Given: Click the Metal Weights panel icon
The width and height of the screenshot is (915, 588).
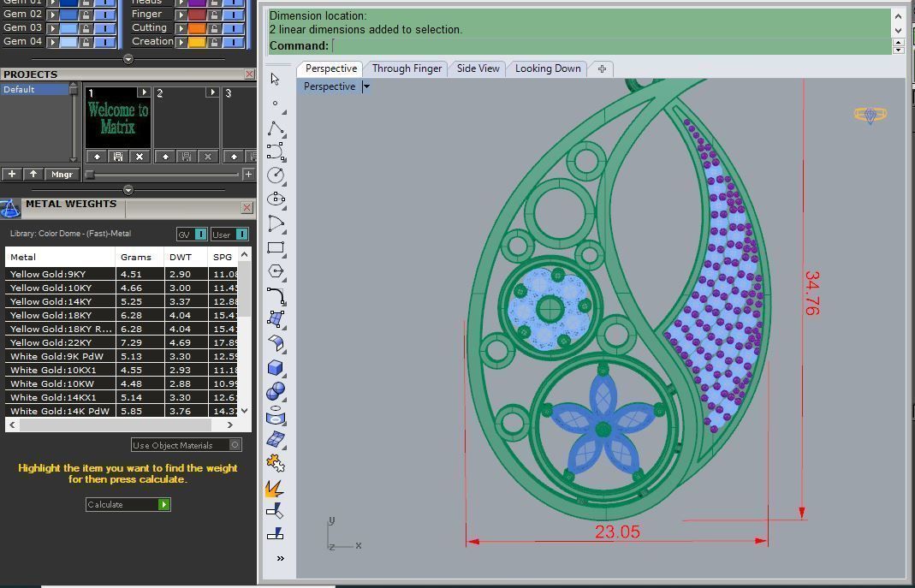Looking at the screenshot, I should 10,209.
